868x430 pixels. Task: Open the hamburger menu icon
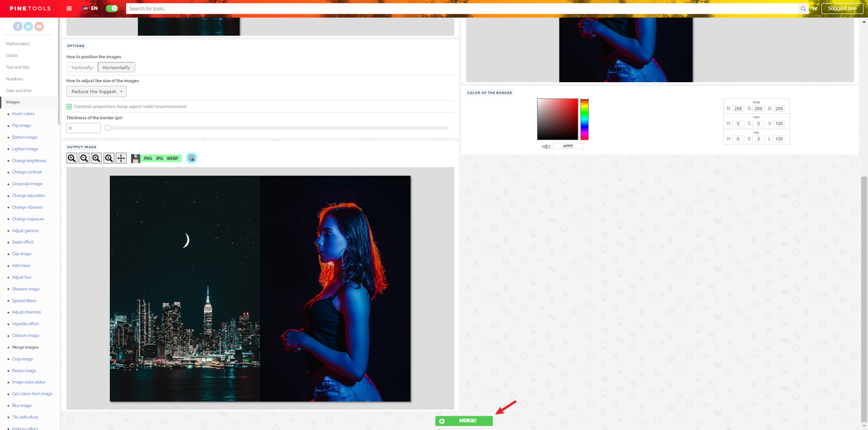(x=69, y=8)
